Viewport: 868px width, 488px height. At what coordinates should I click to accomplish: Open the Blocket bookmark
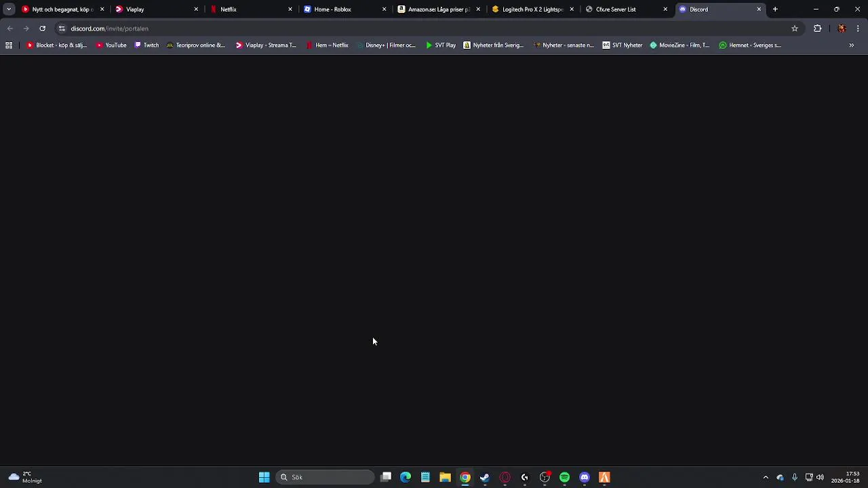click(57, 45)
